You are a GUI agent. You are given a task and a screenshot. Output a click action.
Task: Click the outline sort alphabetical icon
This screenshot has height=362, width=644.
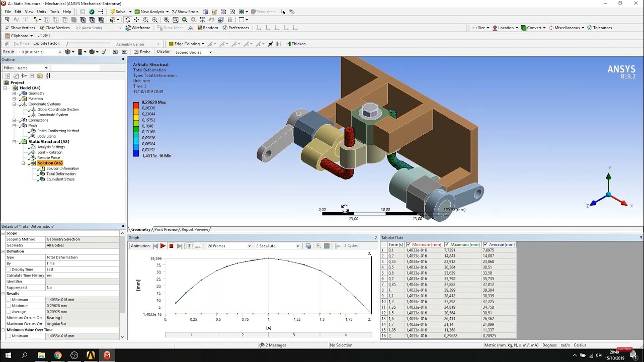48,76
